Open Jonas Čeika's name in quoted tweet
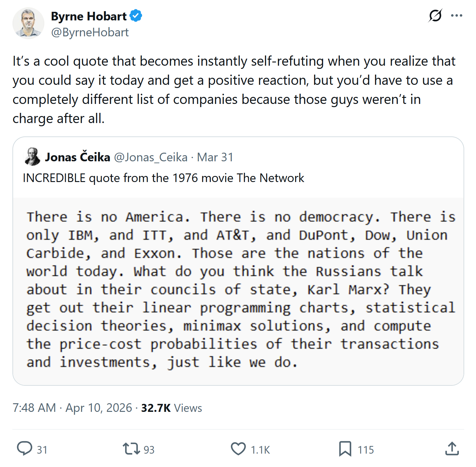 coord(78,157)
